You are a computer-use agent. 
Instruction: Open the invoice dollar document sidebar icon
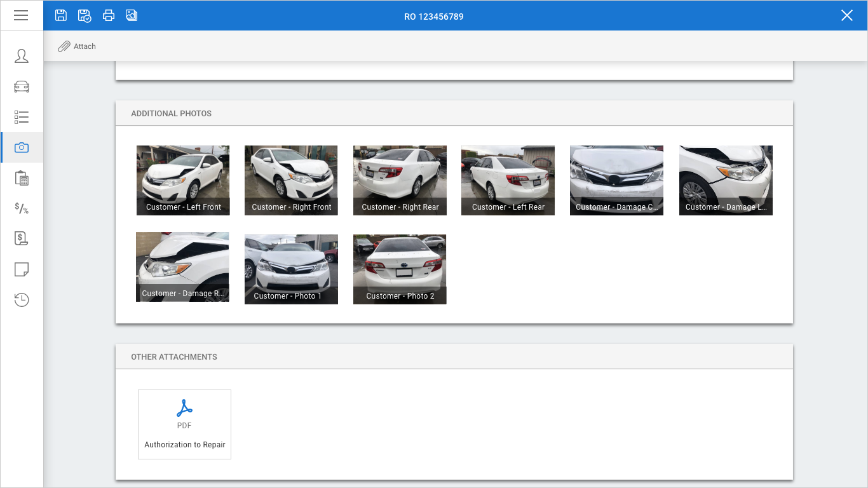click(22, 239)
